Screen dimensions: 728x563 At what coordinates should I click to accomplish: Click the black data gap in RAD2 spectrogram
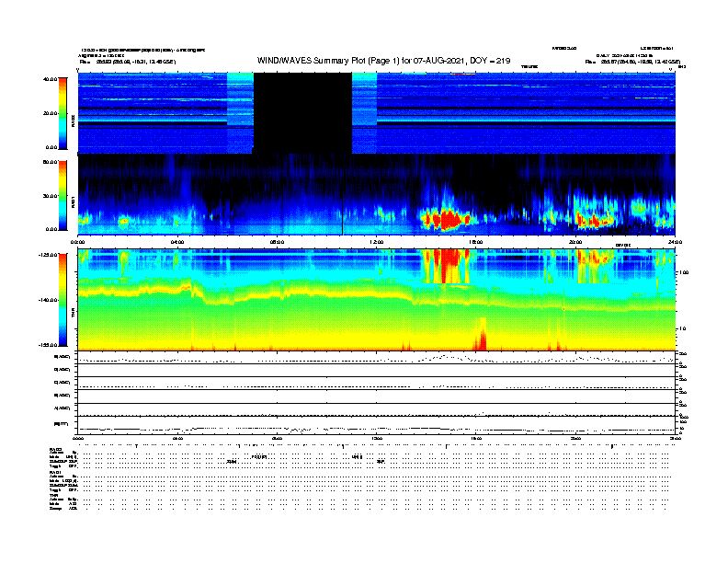(302, 112)
